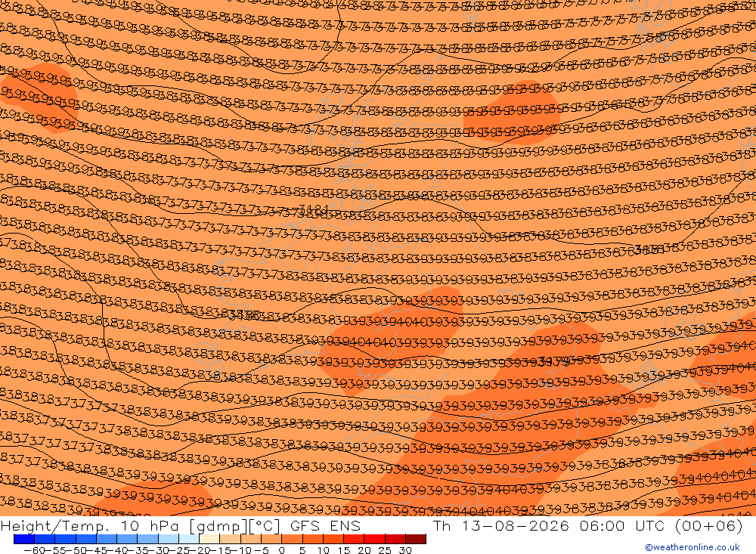The image size is (756, 554).
Task: Click the '[°C]' unit label
Action: pos(264,525)
